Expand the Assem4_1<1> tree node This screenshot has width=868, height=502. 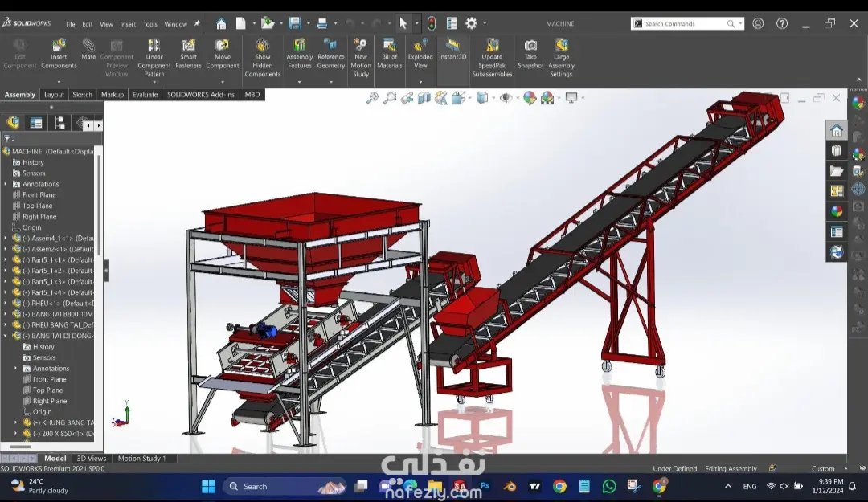pos(6,238)
